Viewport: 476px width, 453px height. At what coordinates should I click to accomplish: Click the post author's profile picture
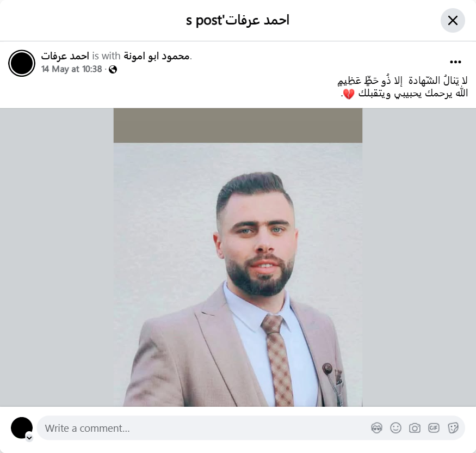point(22,63)
